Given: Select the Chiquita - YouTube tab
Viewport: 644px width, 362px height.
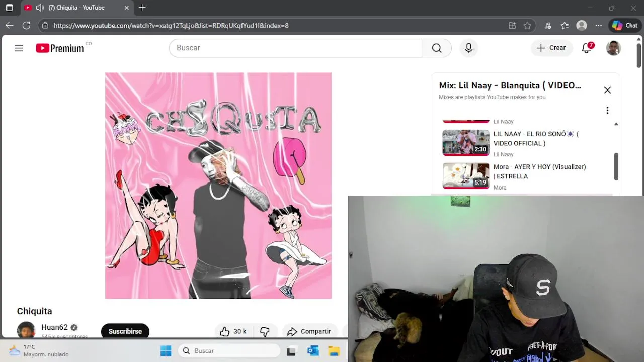Looking at the screenshot, I should [x=77, y=8].
